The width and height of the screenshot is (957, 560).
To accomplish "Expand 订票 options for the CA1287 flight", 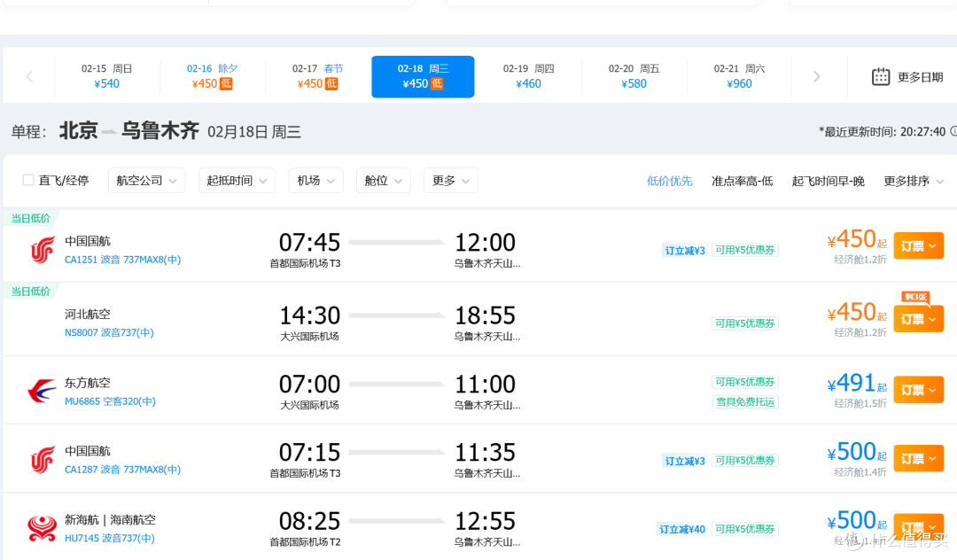I will click(919, 459).
